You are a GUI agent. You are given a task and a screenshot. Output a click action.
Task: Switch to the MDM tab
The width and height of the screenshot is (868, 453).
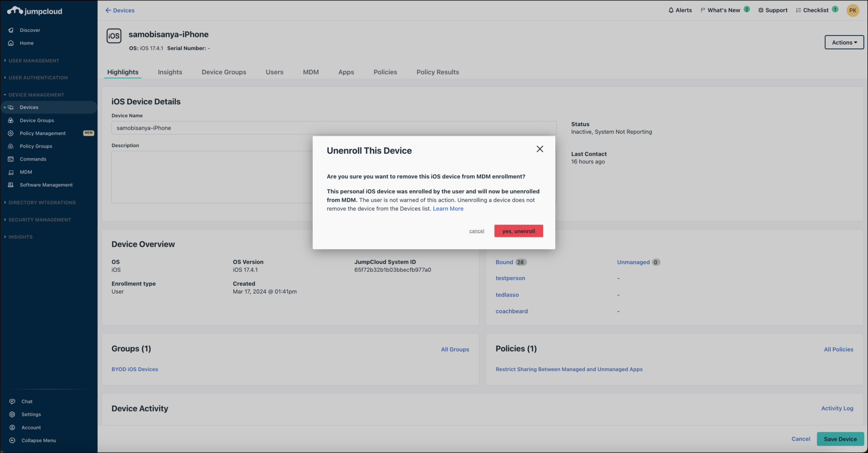point(311,72)
